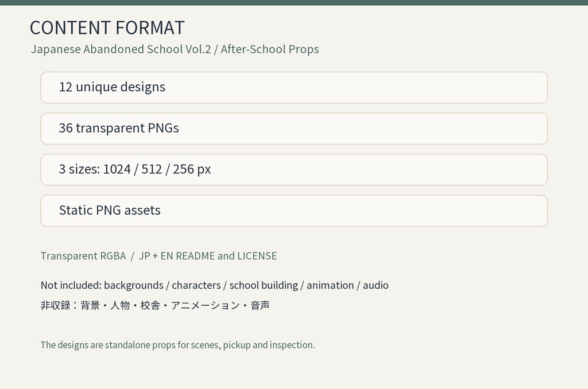Click the "36 transparent PNGs" card
This screenshot has height=389, width=588.
294,129
